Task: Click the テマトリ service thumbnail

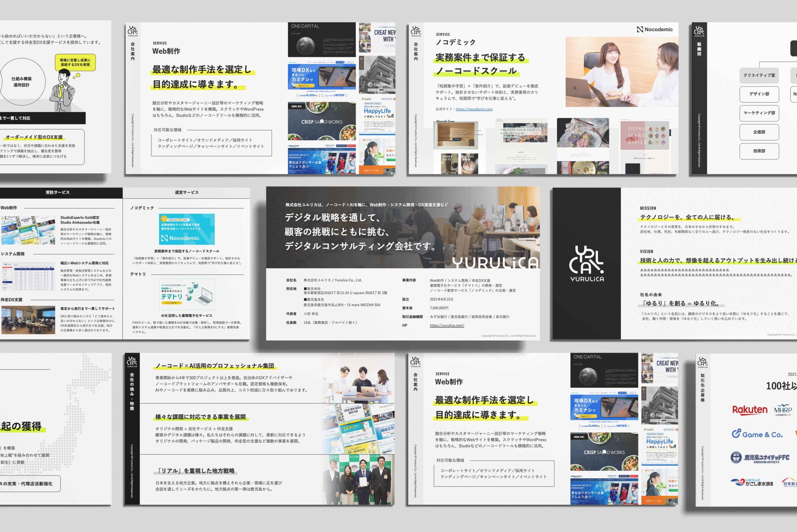Action: click(x=186, y=294)
